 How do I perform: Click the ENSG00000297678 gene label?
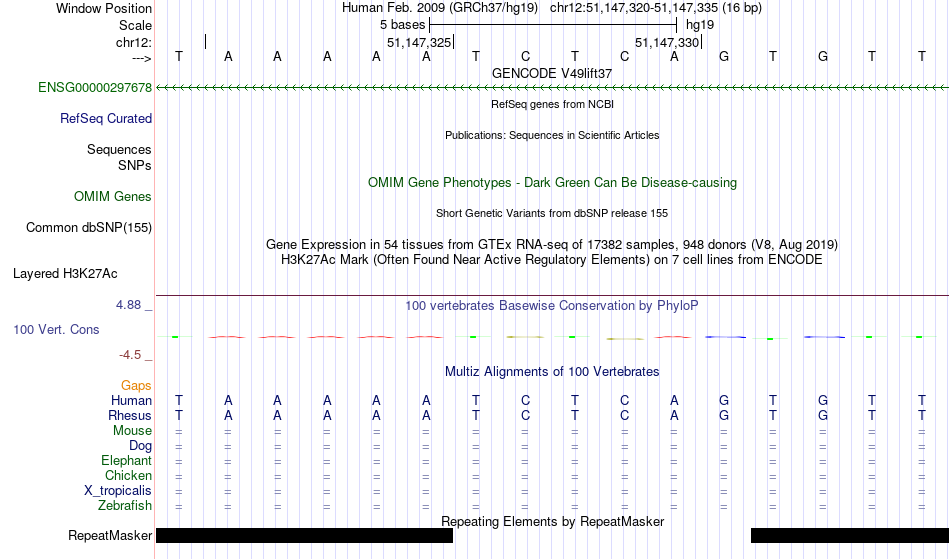pyautogui.click(x=95, y=87)
